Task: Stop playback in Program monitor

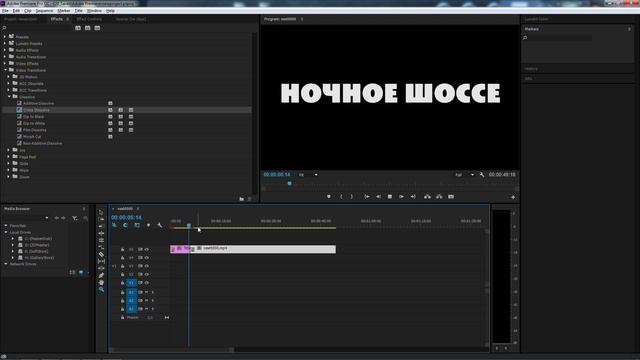Action: (x=390, y=197)
